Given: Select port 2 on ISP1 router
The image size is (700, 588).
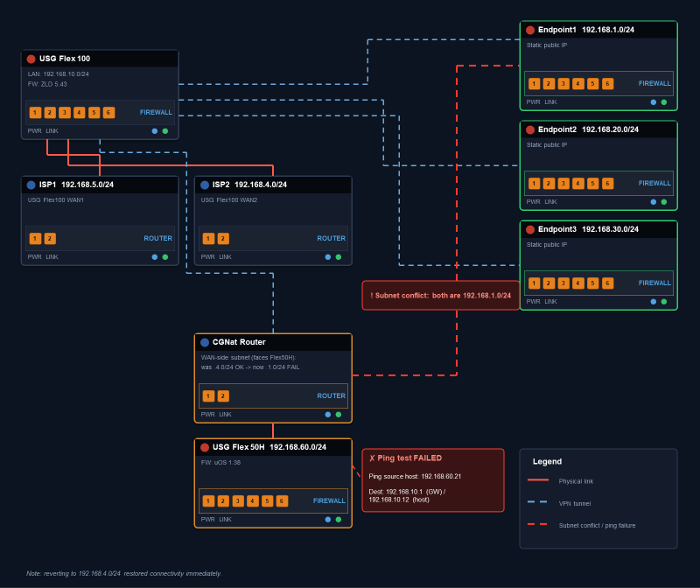Looking at the screenshot, I should tap(50, 238).
